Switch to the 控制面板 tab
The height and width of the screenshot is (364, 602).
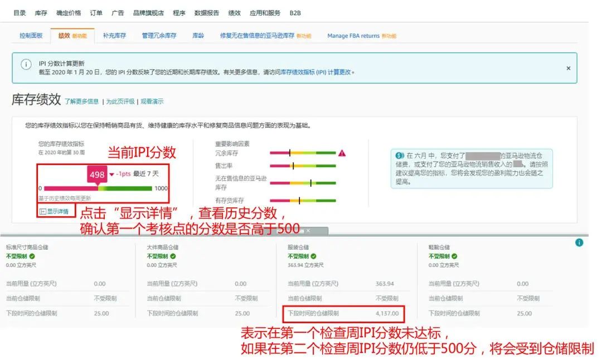(31, 35)
